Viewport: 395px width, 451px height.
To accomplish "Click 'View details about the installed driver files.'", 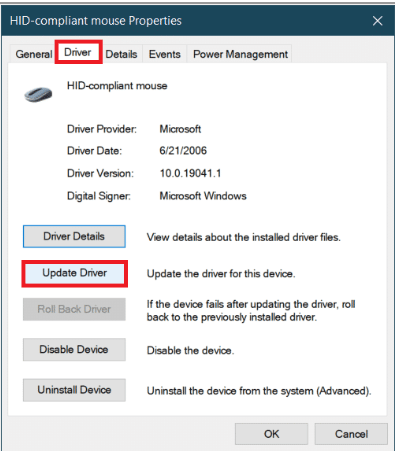I will 244,237.
